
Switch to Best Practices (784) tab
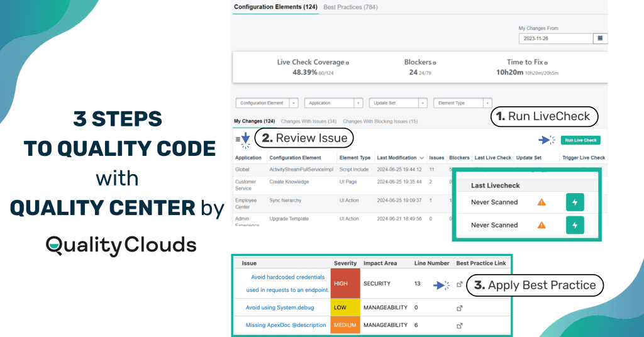(350, 7)
